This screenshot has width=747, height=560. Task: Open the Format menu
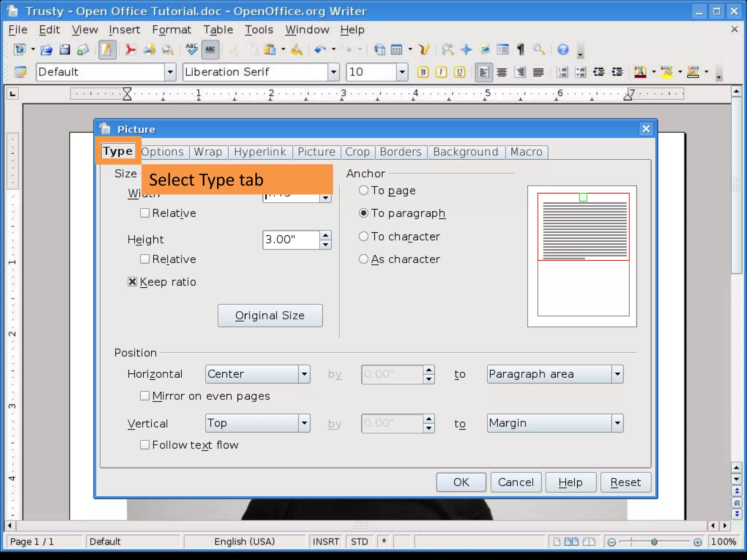click(x=171, y=30)
